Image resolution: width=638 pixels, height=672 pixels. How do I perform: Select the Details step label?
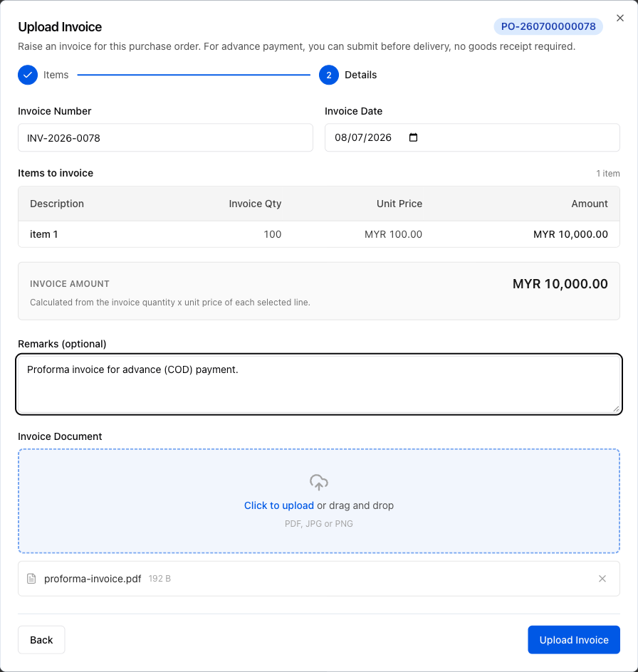coord(360,75)
